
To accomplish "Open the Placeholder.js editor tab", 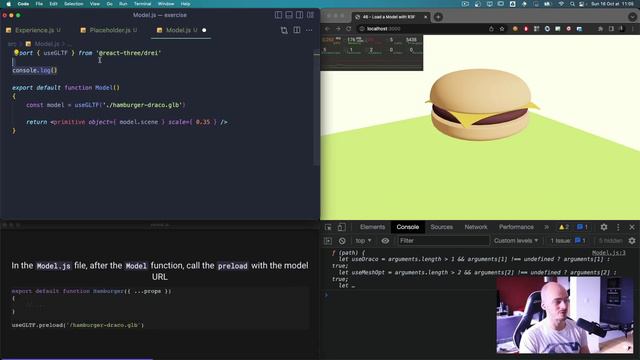I will click(109, 30).
